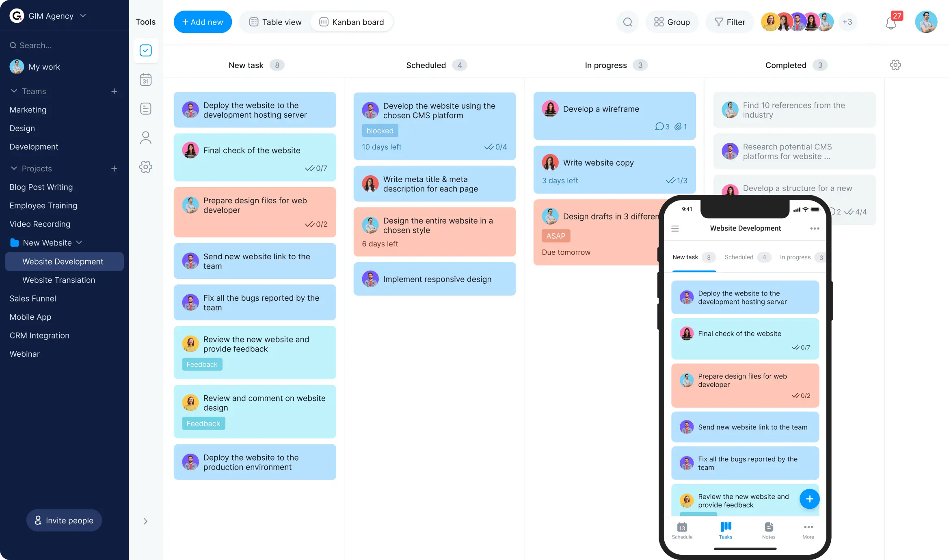Viewport: 949px width, 560px height.
Task: Switch to Kanban board tab
Action: pos(351,22)
